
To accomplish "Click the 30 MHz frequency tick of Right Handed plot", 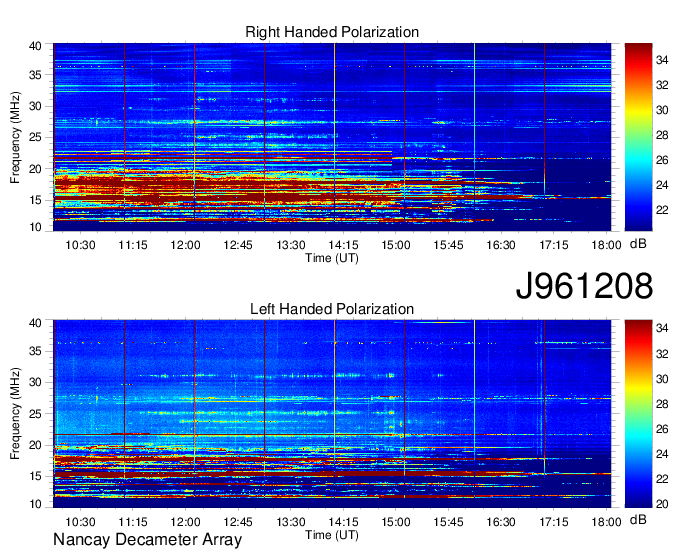I will point(35,106).
